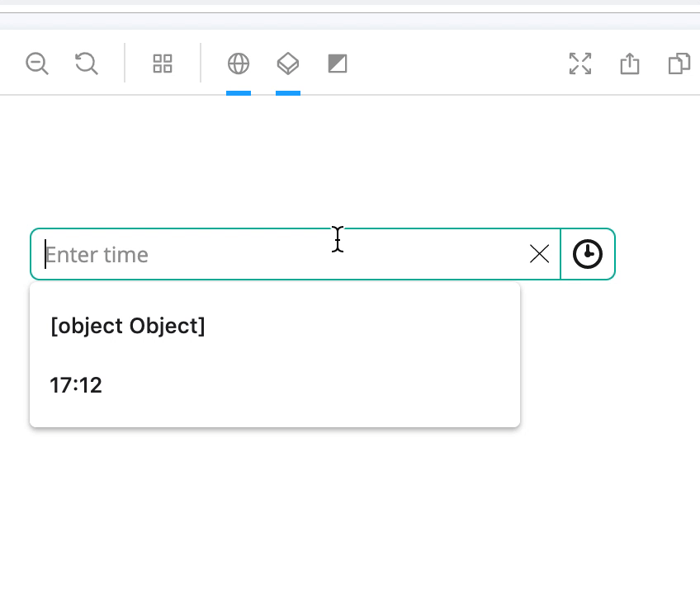Screen dimensions: 700x612
Task: Toggle the half-shaded background square icon
Action: (338, 64)
